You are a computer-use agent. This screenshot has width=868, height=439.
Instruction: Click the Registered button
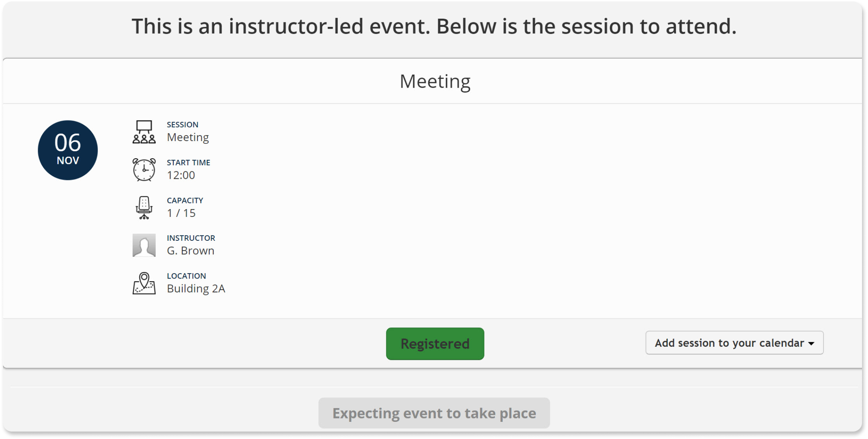coord(434,343)
